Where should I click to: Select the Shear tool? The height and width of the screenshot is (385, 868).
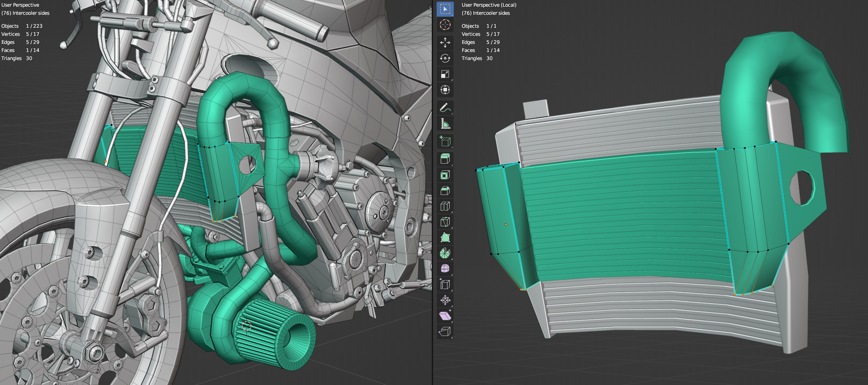[445, 316]
